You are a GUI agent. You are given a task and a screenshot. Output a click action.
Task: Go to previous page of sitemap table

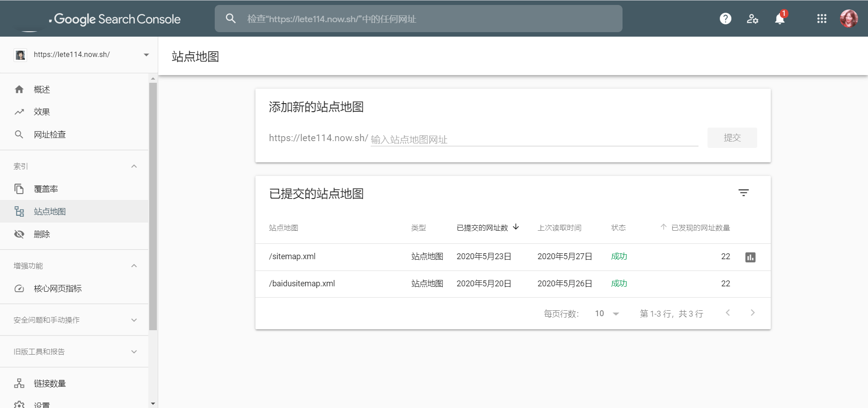point(727,313)
